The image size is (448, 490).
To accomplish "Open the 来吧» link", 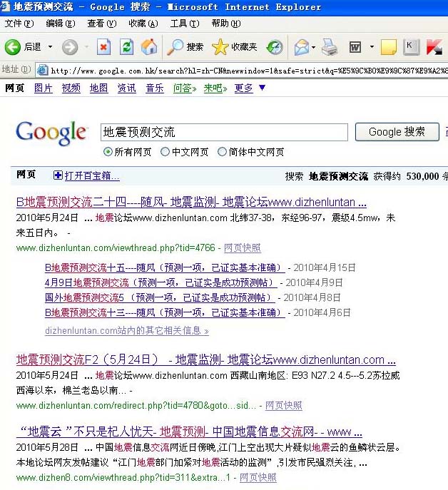I will point(215,88).
